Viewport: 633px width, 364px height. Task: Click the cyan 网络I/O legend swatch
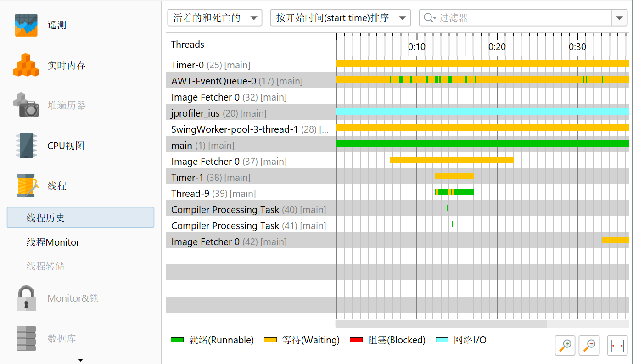442,340
